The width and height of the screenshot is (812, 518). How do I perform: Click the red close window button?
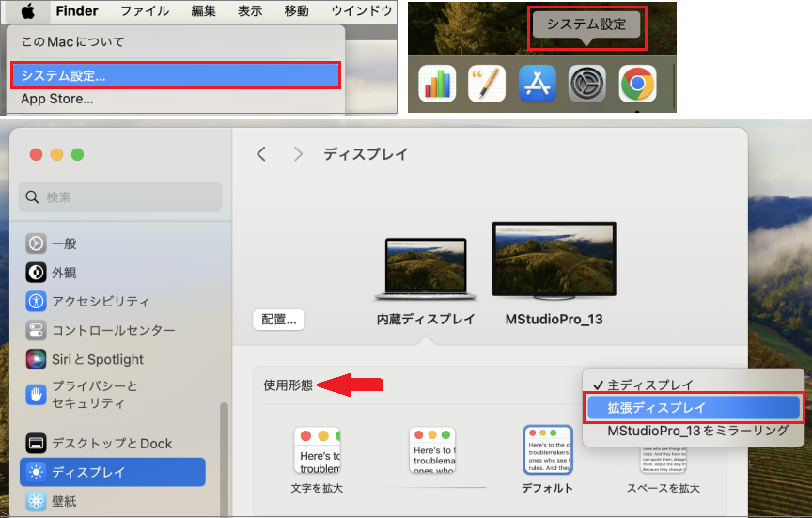click(x=37, y=154)
